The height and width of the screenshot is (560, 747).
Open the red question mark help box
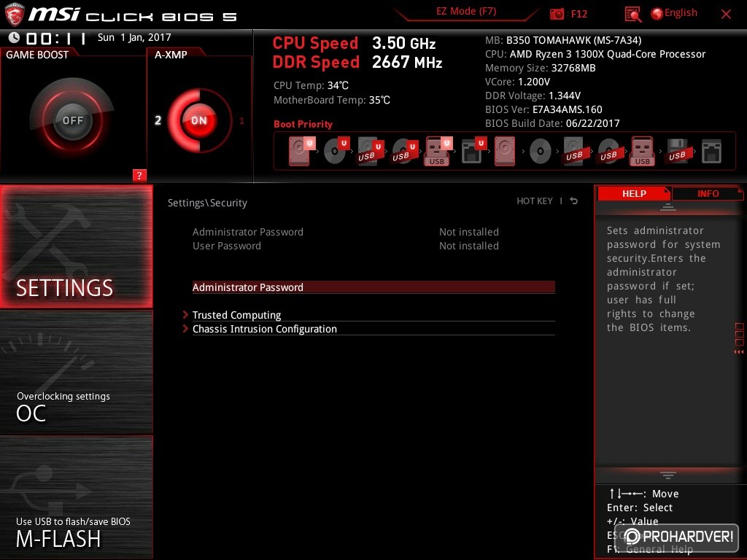click(139, 175)
